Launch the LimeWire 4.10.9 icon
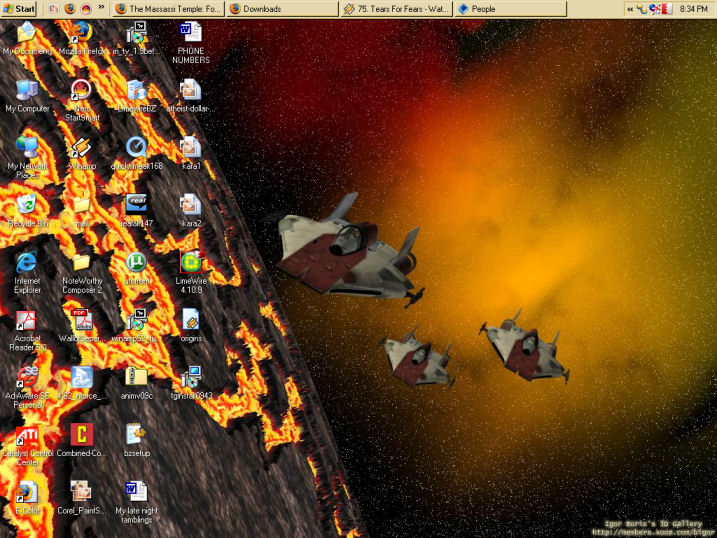717x538 pixels. 191,272
